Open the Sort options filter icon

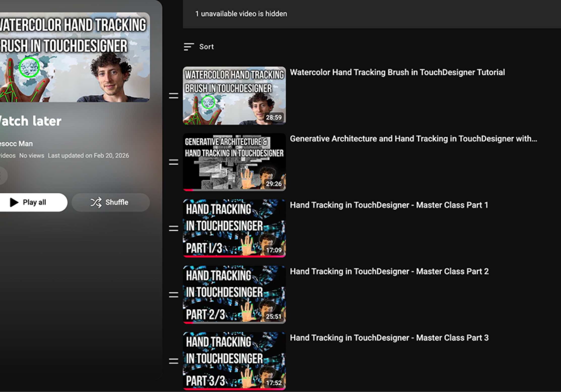[x=188, y=47]
